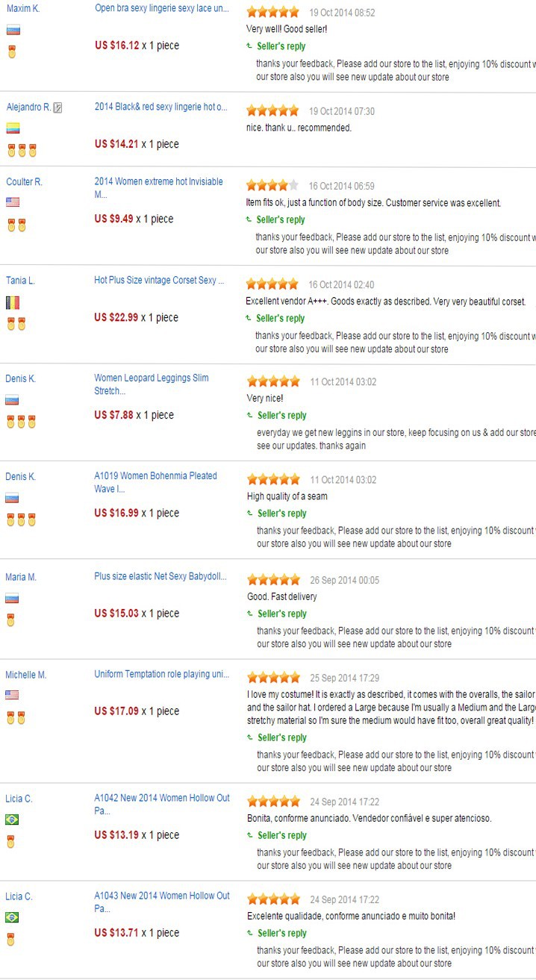Click the medal icon under Maria M.
Image resolution: width=536 pixels, height=980 pixels.
11,620
